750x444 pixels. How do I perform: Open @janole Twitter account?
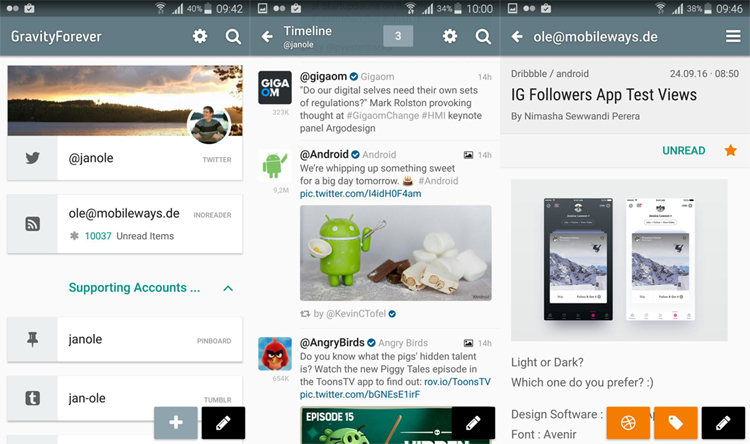[125, 158]
